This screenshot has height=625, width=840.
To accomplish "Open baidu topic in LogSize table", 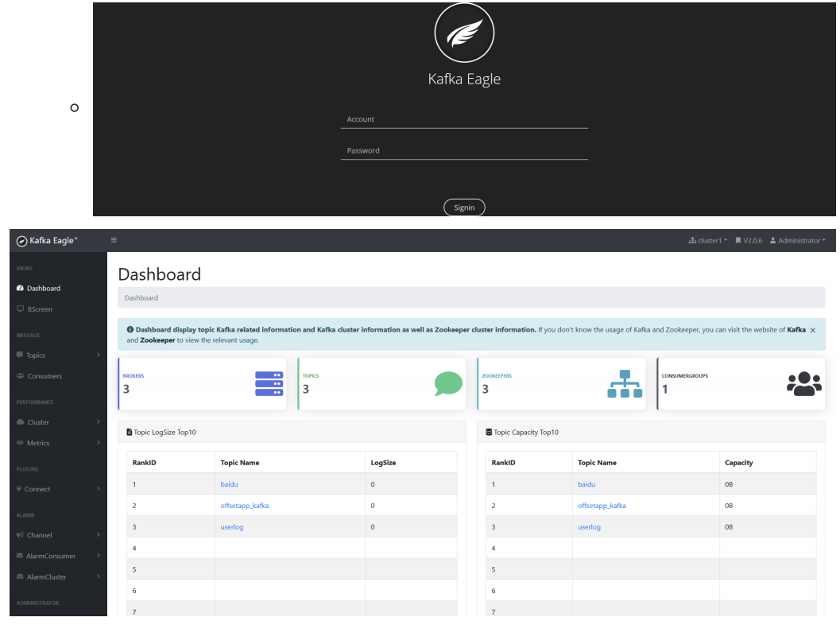I will tap(229, 484).
